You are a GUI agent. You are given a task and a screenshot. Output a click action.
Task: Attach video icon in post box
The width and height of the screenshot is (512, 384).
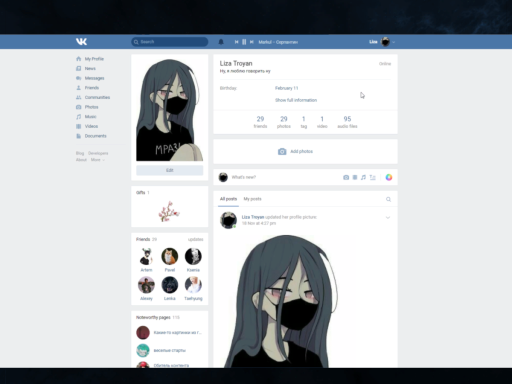click(x=355, y=177)
